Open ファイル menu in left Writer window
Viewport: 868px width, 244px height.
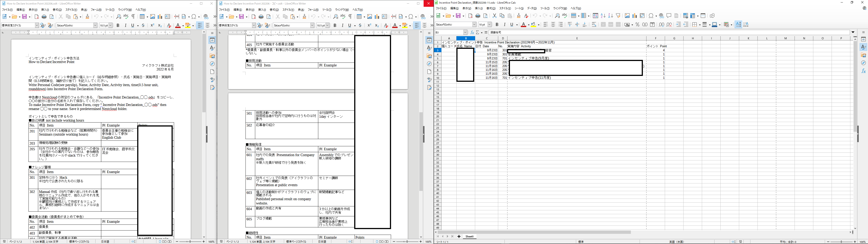7,10
